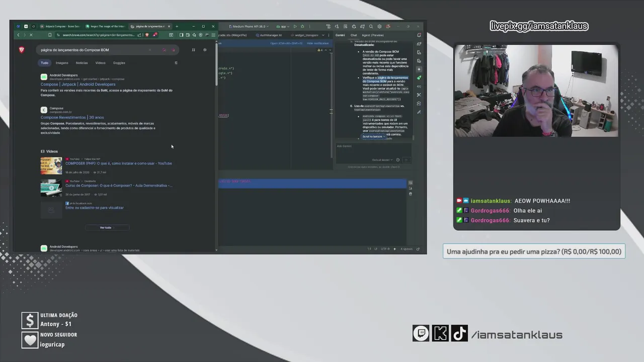Go to next highlighted warning arrow
Viewport: 644px width, 362px height.
pyautogui.click(x=330, y=50)
